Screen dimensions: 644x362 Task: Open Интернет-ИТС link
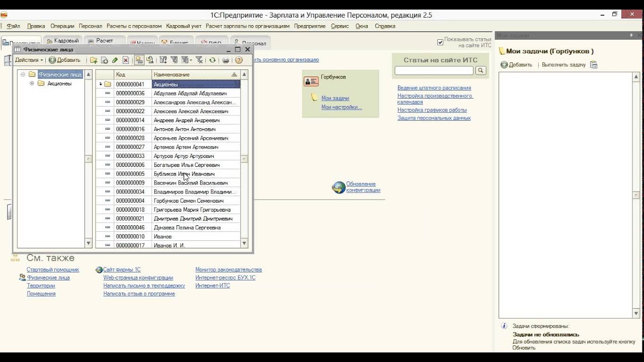pos(213,286)
